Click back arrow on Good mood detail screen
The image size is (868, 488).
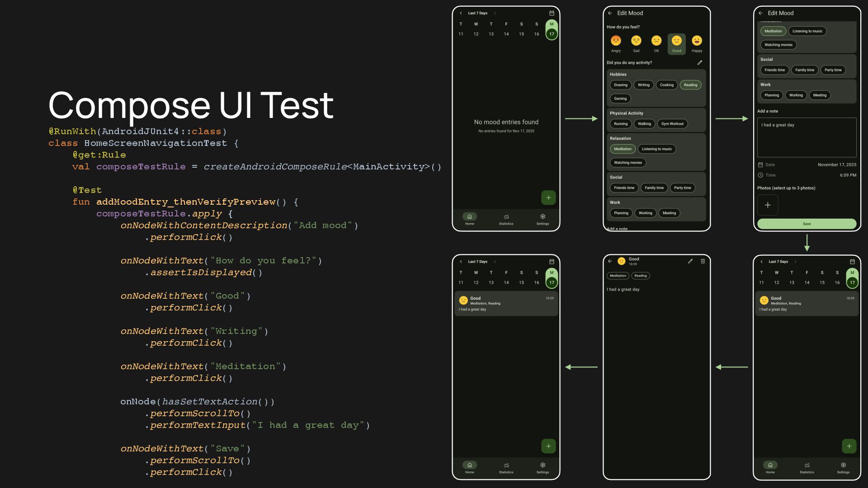[x=610, y=261]
